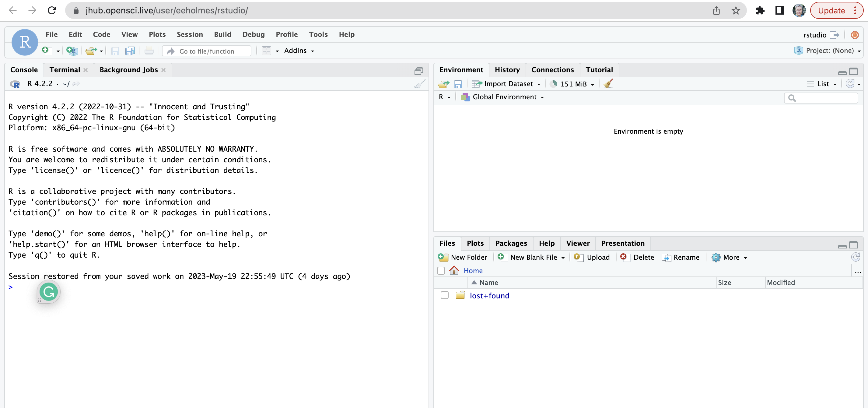Expand the Open recent files dropdown arrow
Viewport: 868px width, 408px height.
click(101, 51)
